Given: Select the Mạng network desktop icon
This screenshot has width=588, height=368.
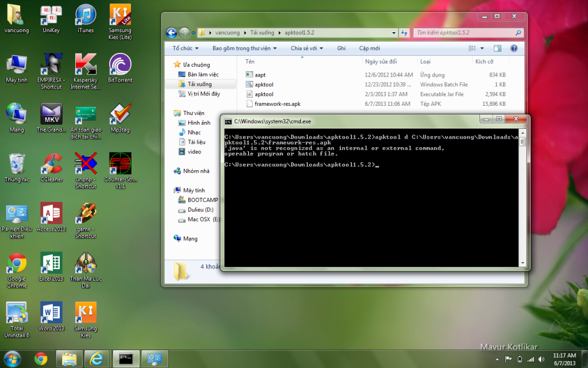Looking at the screenshot, I should click(x=17, y=118).
